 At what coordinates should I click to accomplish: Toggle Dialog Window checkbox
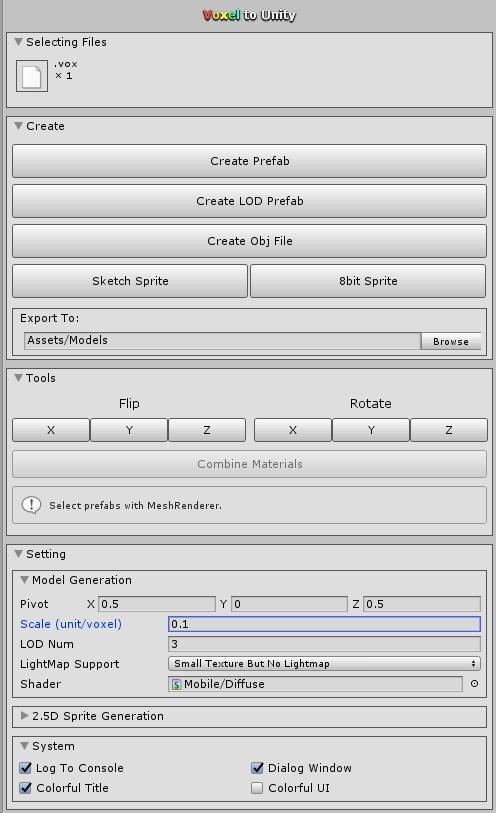click(257, 768)
